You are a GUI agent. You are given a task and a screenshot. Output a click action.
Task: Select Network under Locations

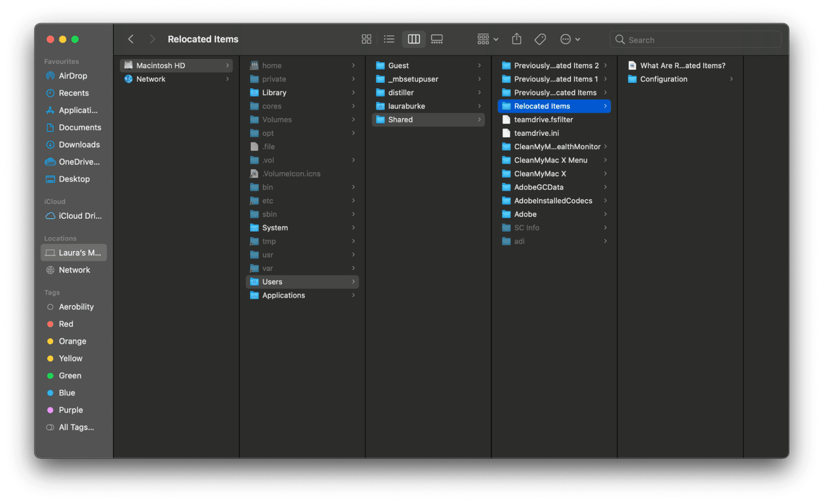click(x=74, y=270)
